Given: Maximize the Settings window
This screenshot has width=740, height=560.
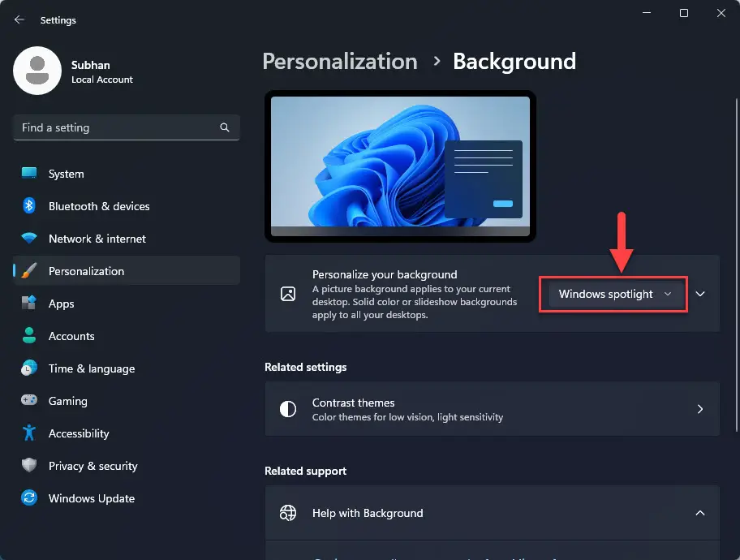Looking at the screenshot, I should tap(684, 13).
